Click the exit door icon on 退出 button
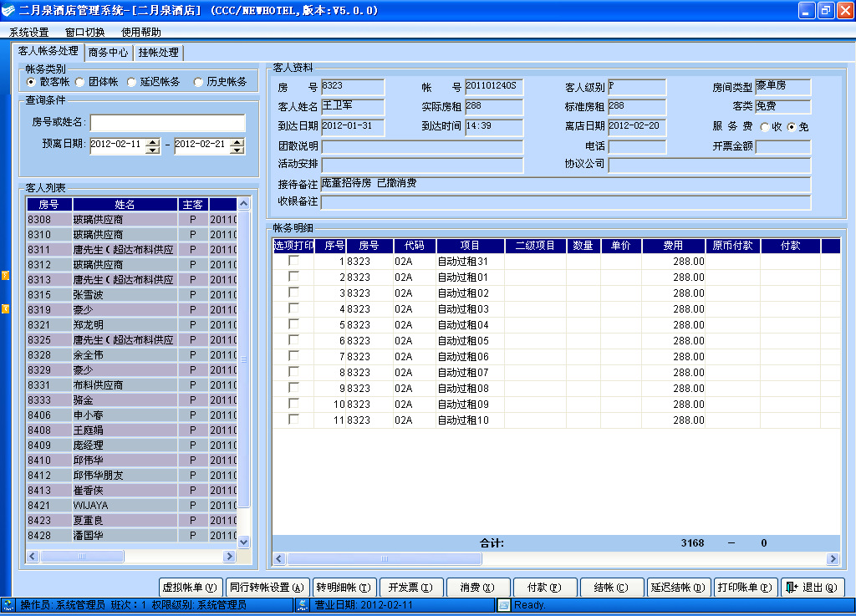The height and width of the screenshot is (616, 856). tap(791, 587)
